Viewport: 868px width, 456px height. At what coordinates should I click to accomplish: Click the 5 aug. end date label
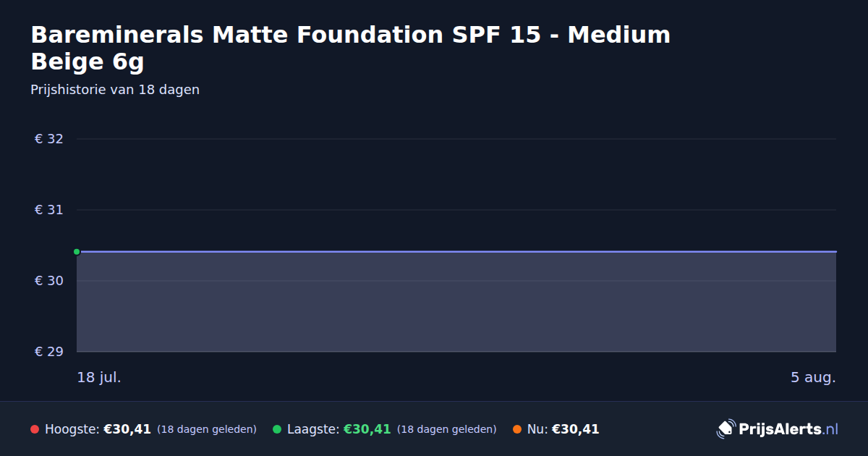click(813, 377)
